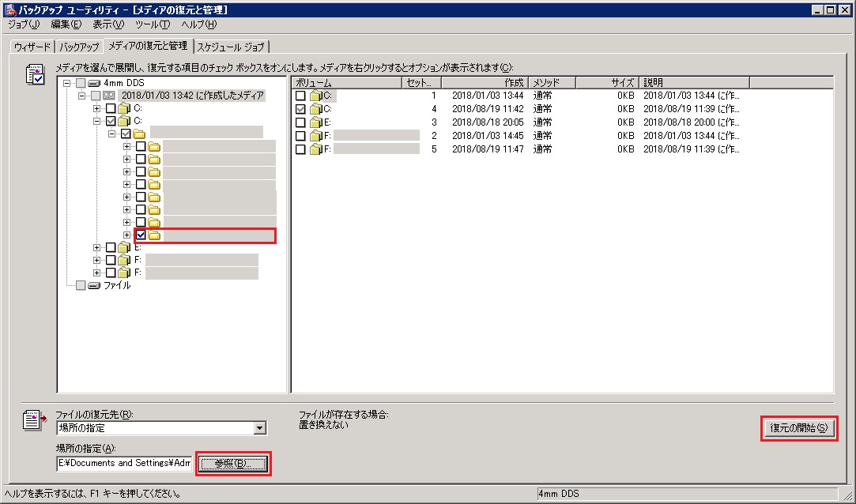856x504 pixels.
Task: Click folder icon of set 1 C: row
Action: pyautogui.click(x=315, y=96)
